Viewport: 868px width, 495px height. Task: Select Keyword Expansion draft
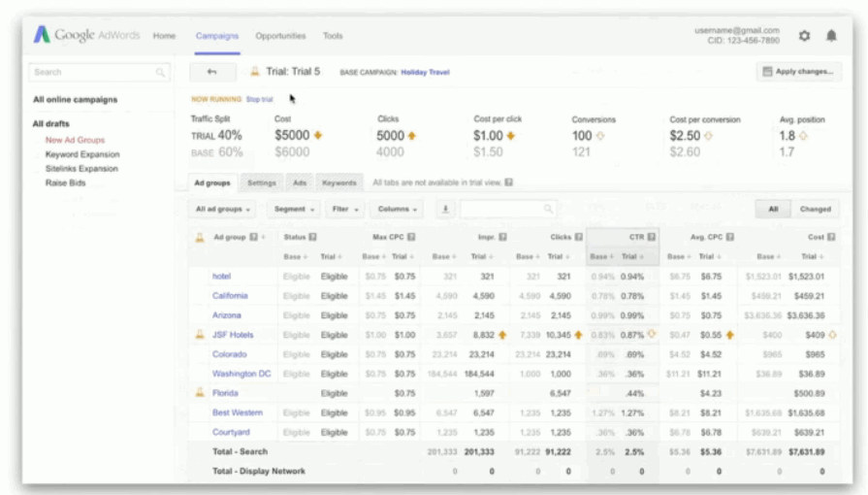[x=82, y=154]
